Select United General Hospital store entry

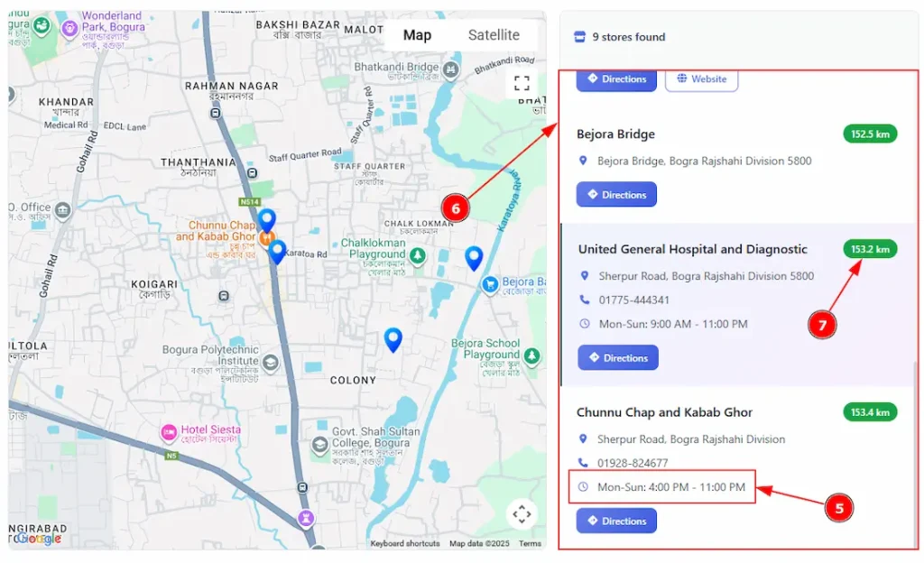tap(738, 304)
